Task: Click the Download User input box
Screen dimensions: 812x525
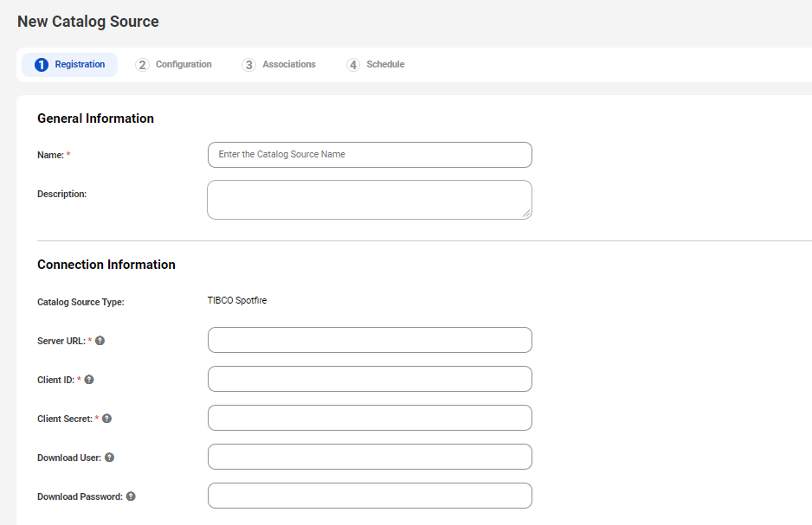Action: coord(370,457)
